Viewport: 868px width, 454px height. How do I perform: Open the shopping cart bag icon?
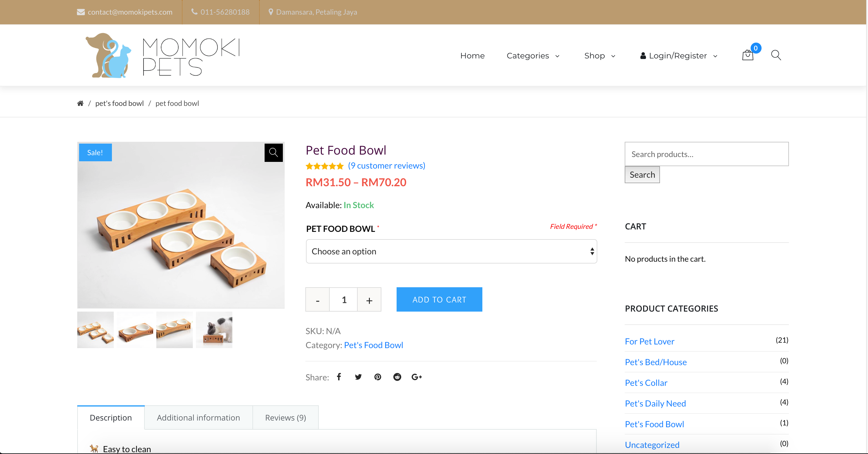[x=747, y=55]
